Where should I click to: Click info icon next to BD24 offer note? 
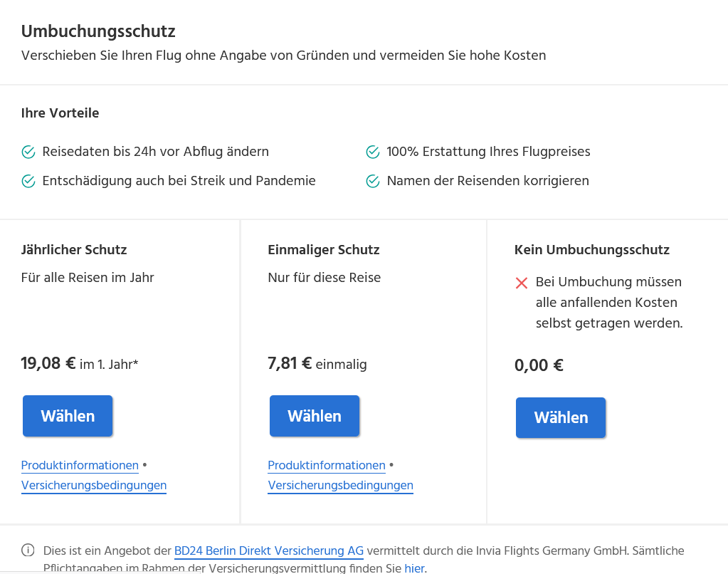28,550
